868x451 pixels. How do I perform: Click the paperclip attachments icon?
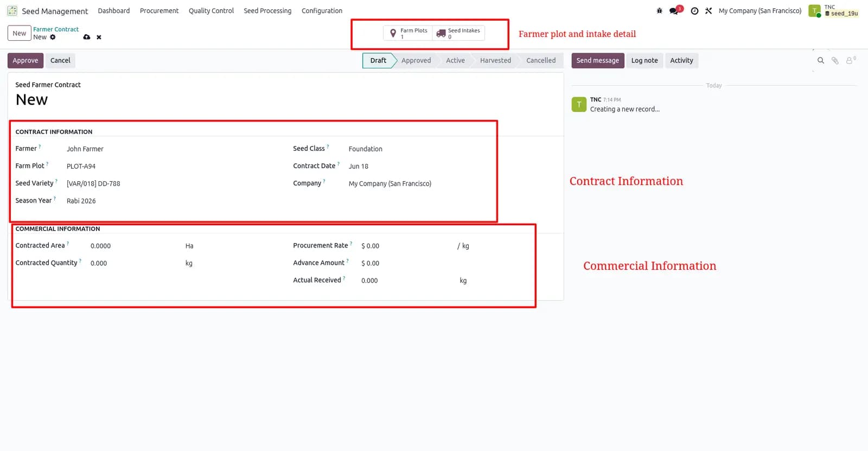tap(835, 61)
